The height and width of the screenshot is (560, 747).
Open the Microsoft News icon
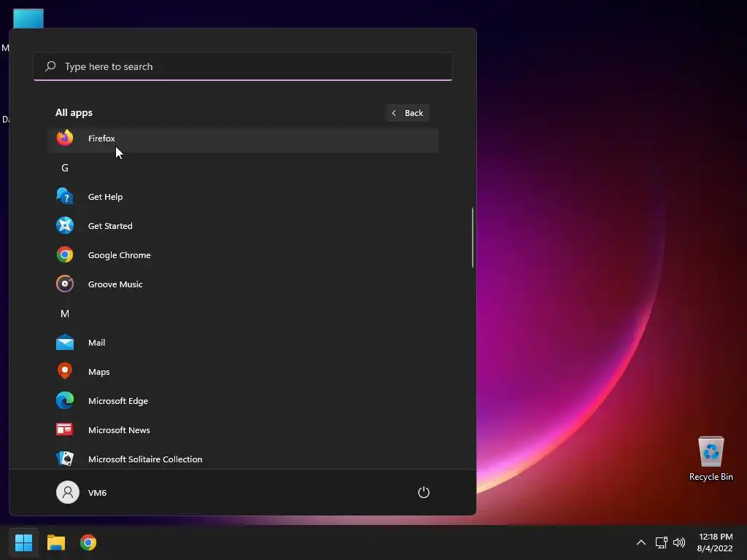click(x=65, y=429)
